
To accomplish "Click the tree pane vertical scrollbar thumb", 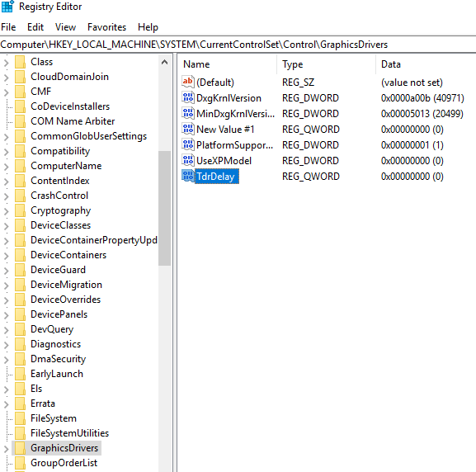I will [164, 209].
